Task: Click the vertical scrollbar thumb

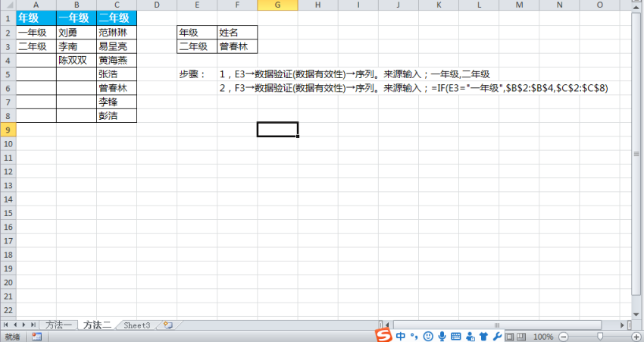Action: click(x=636, y=154)
